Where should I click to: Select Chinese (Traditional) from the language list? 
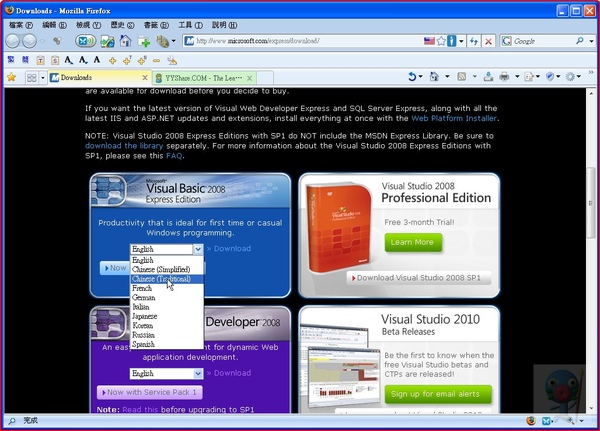coord(167,279)
